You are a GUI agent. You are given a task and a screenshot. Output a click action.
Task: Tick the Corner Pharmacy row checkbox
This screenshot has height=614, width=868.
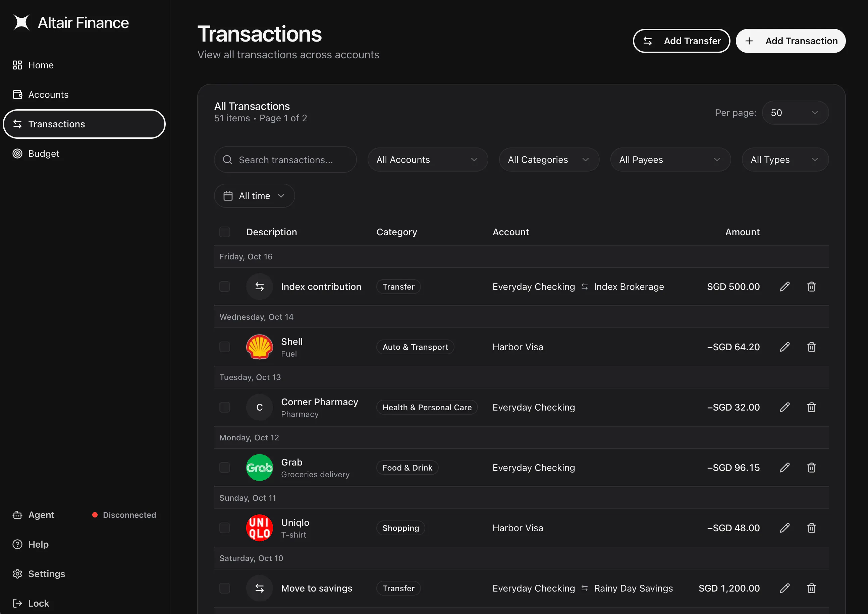(x=225, y=407)
